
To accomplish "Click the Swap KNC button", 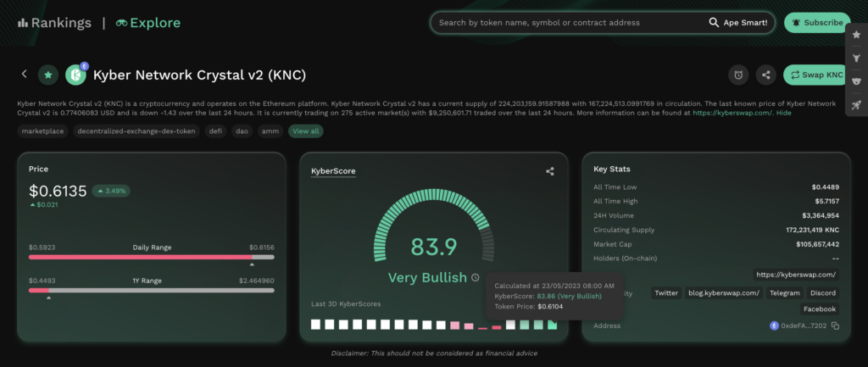I will [x=816, y=75].
